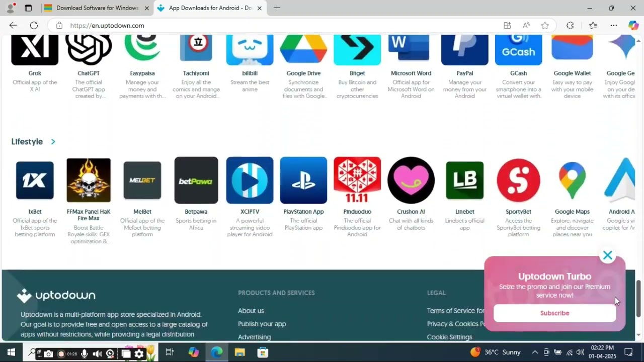Open the Betpawa app icon
This screenshot has width=644, height=362.
196,180
